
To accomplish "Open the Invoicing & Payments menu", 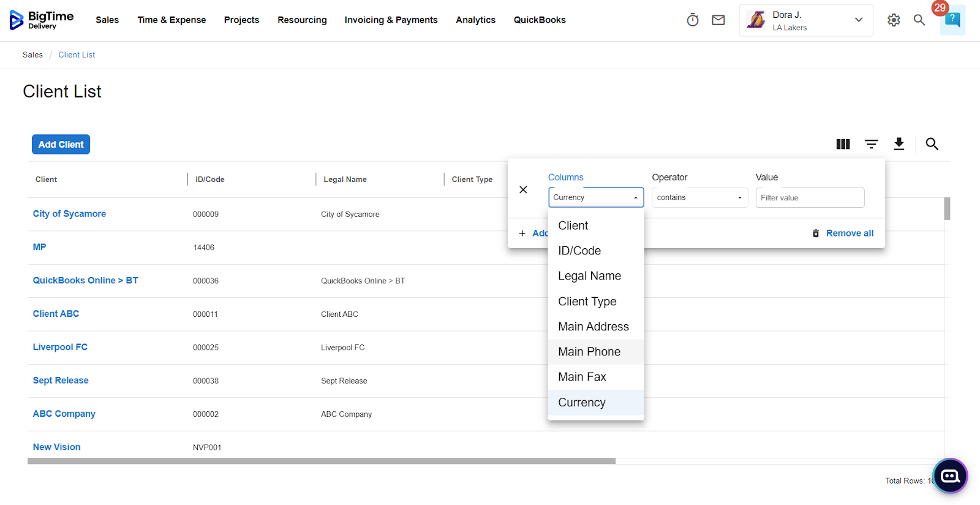I will (x=391, y=20).
